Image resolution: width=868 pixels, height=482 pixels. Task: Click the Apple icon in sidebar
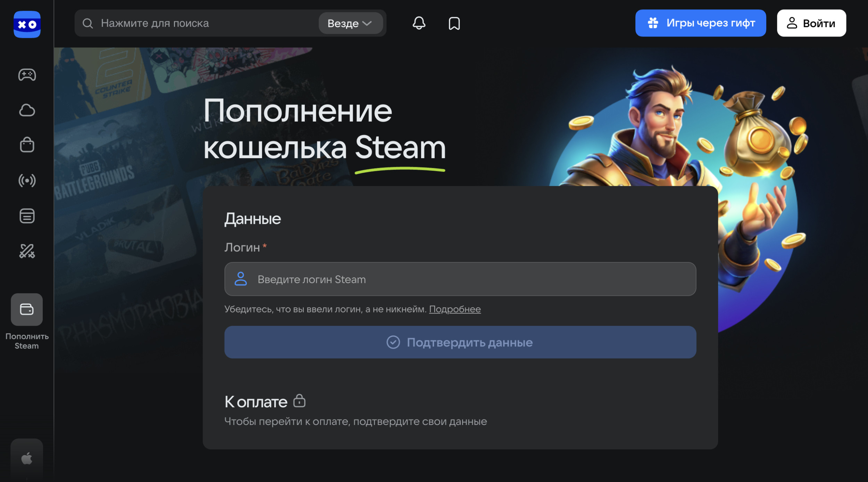[x=27, y=458]
